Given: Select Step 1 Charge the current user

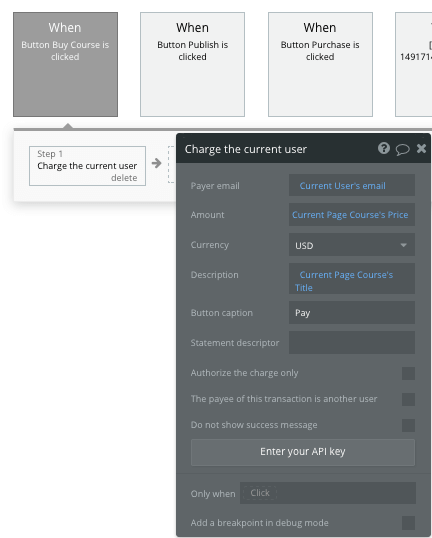Looking at the screenshot, I should point(87,166).
